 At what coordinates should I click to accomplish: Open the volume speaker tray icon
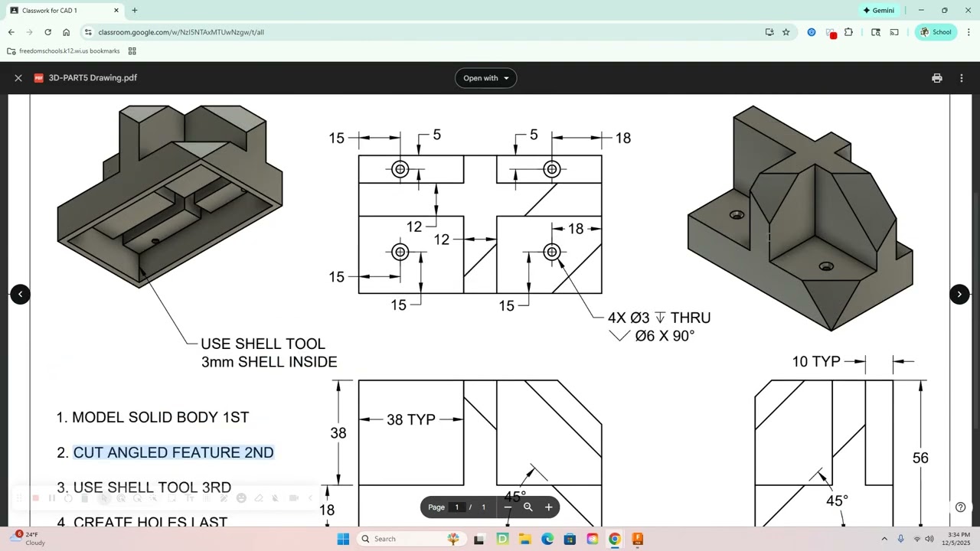pyautogui.click(x=929, y=539)
